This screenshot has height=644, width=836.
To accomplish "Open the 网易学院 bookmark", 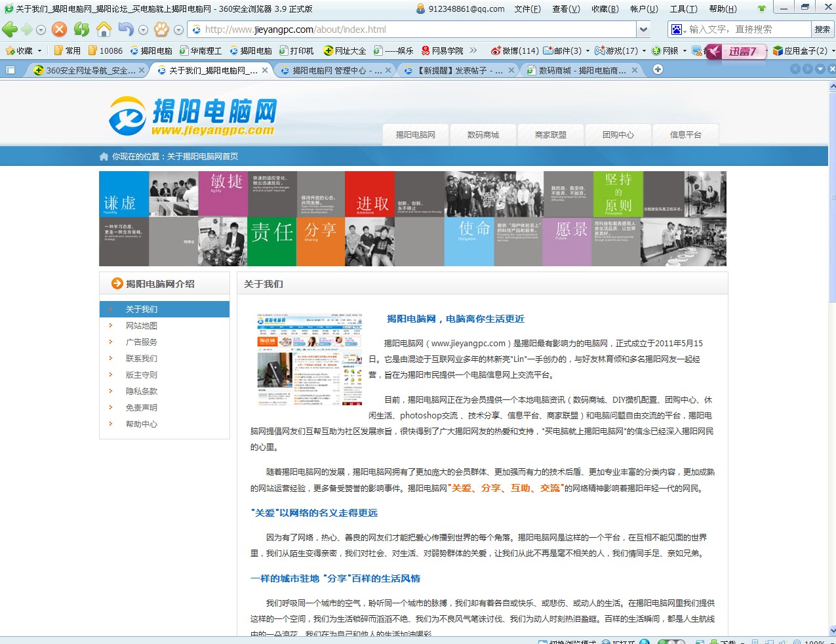I will point(443,50).
